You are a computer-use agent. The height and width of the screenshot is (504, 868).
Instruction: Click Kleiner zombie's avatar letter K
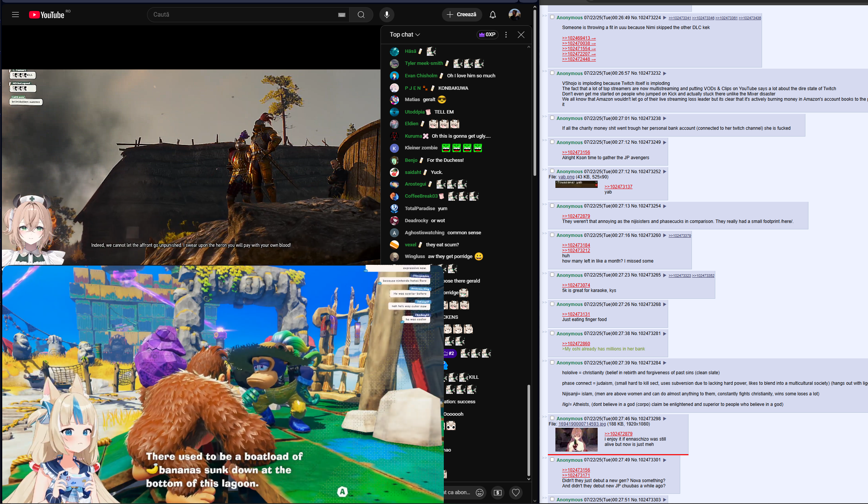(394, 148)
